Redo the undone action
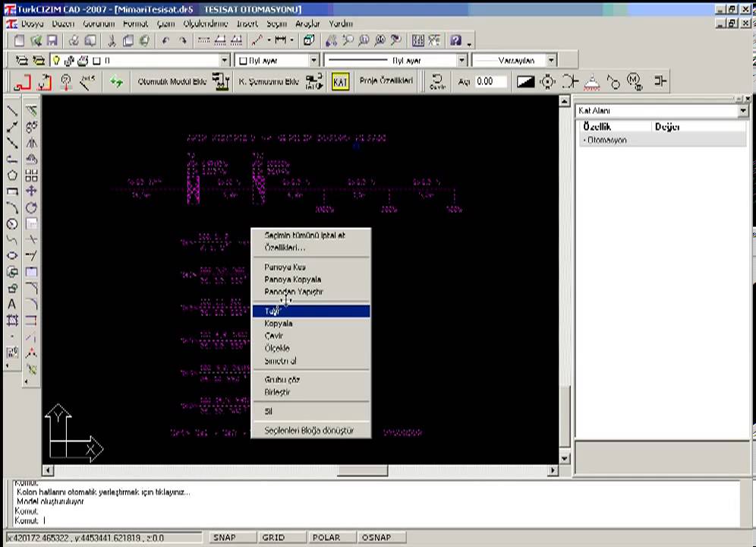This screenshot has height=547, width=756. 183,41
